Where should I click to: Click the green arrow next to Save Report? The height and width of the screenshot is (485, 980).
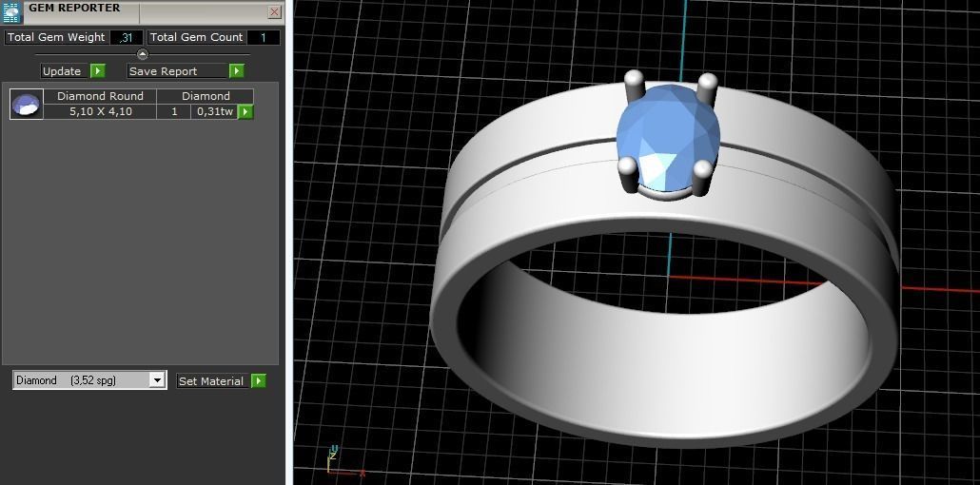236,71
